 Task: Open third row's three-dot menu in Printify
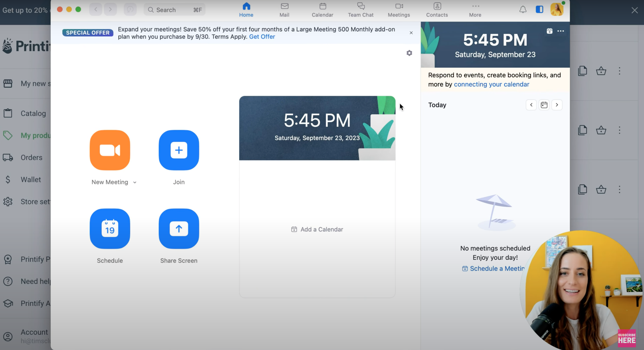620,190
